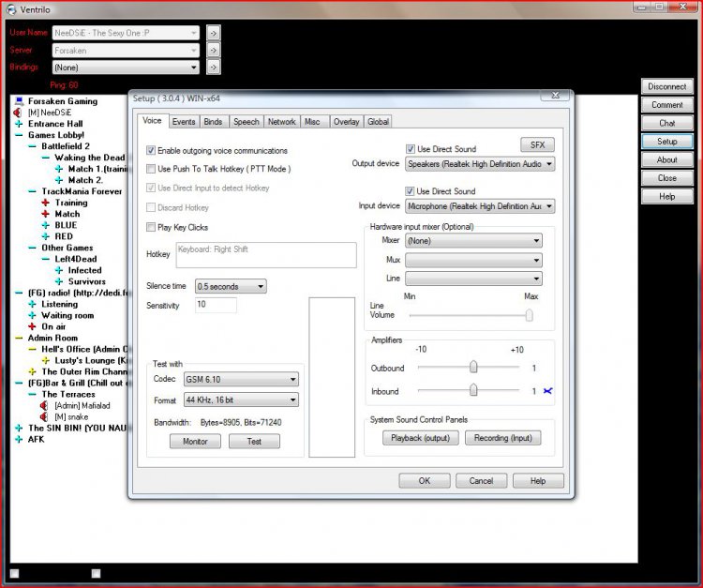The width and height of the screenshot is (703, 588).
Task: Click the red plus icon beside Training channel
Action: [x=45, y=203]
